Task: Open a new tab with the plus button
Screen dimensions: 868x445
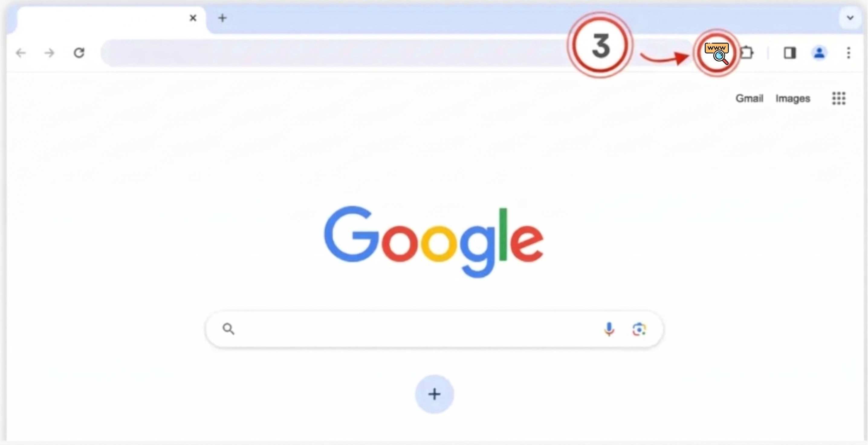Action: (222, 18)
